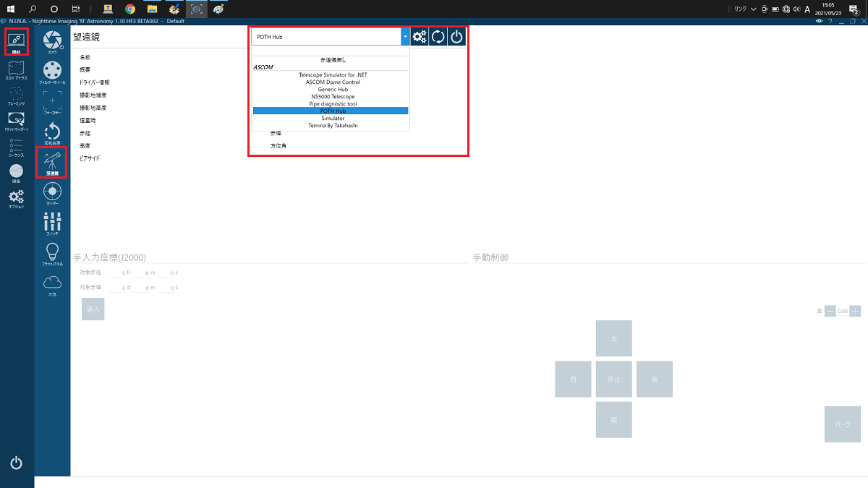
Task: Decrease slew rate with minus button
Action: click(x=830, y=311)
